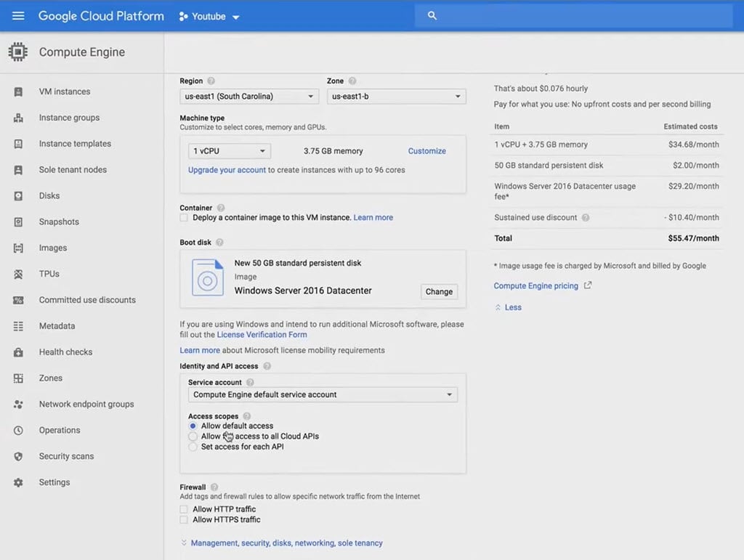The image size is (744, 560).
Task: Click the Service account help icon
Action: tap(250, 382)
